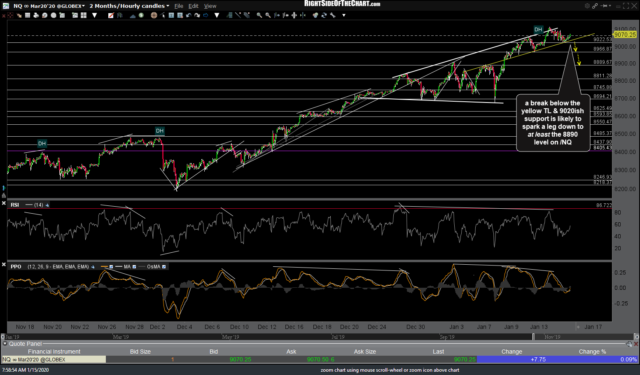Click the print chart toolbar icon
This screenshot has width=640, height=375.
click(x=36, y=16)
